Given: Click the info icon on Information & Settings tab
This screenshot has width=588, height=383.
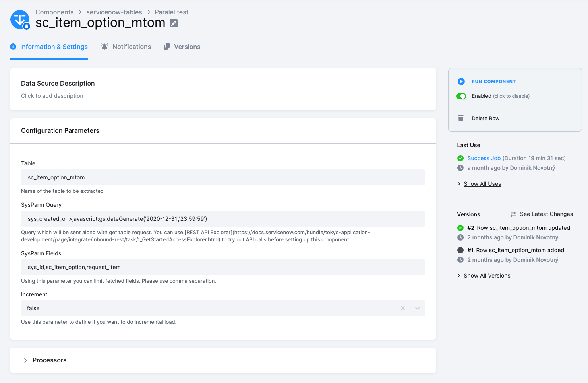Looking at the screenshot, I should pyautogui.click(x=13, y=47).
